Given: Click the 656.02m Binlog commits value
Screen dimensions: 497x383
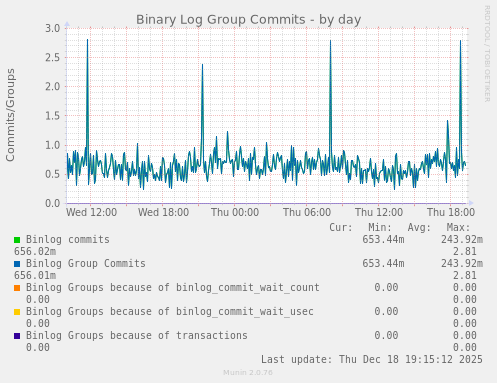Looking at the screenshot, I should point(35,252).
